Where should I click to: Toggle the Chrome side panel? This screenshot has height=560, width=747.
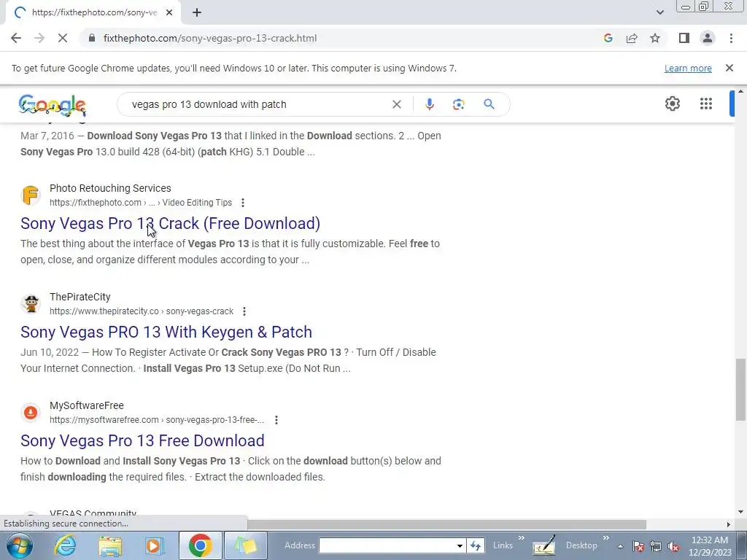tap(684, 38)
